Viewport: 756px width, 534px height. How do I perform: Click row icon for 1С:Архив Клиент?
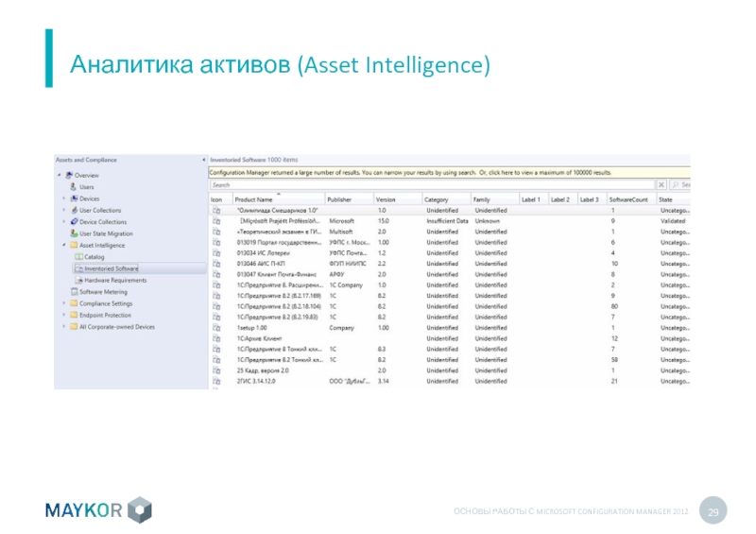[217, 338]
